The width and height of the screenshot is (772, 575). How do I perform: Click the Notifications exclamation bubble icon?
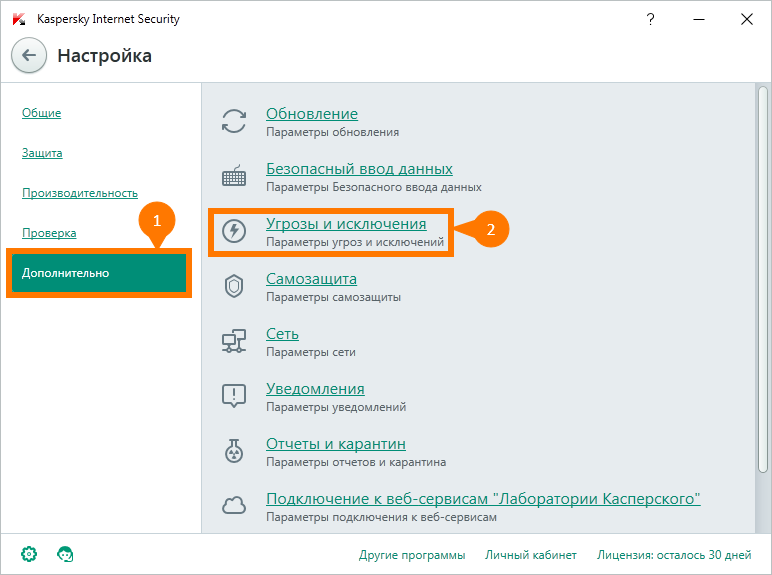click(x=234, y=396)
